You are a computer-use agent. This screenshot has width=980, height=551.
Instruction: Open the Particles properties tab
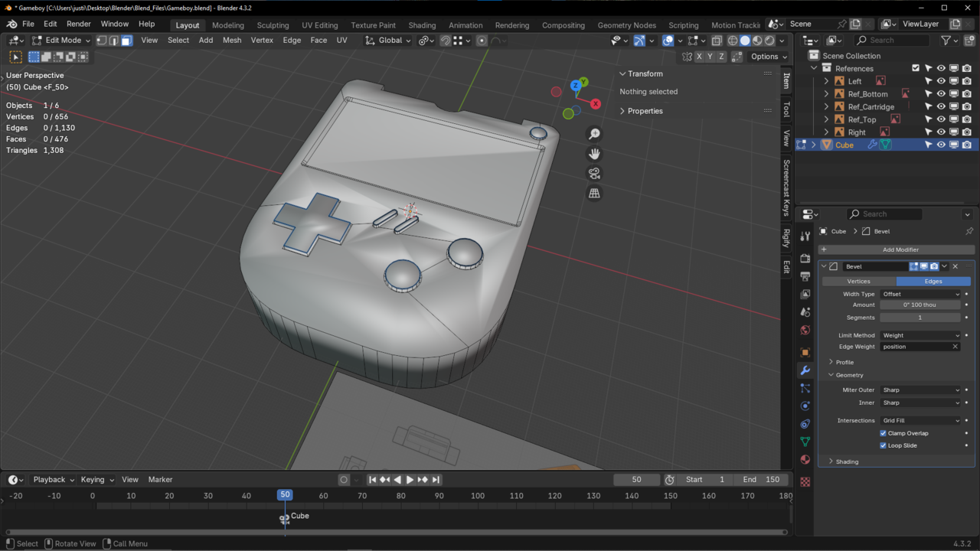[x=805, y=389]
